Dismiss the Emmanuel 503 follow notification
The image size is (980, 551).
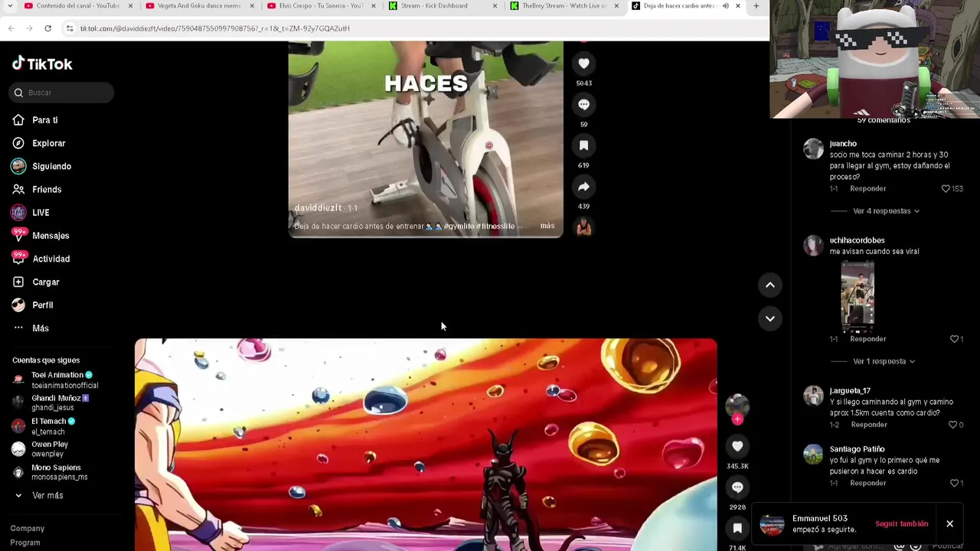949,524
